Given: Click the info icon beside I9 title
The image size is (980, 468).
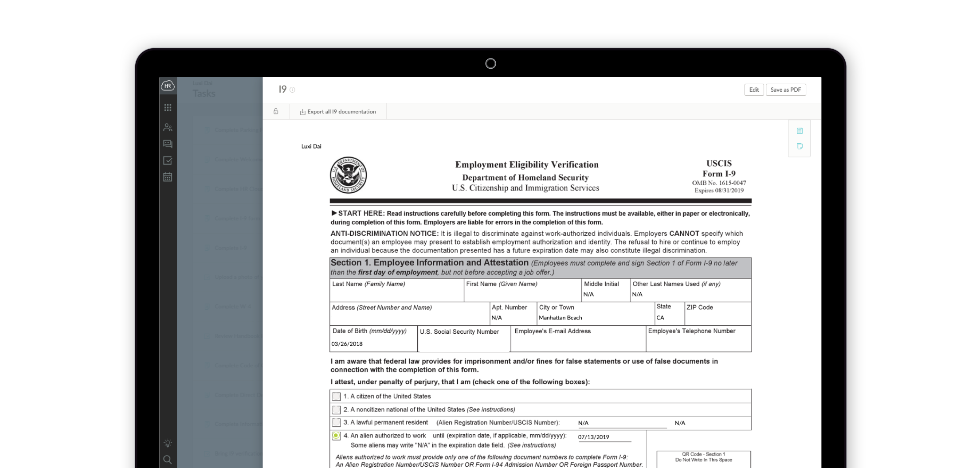Looking at the screenshot, I should click(292, 90).
